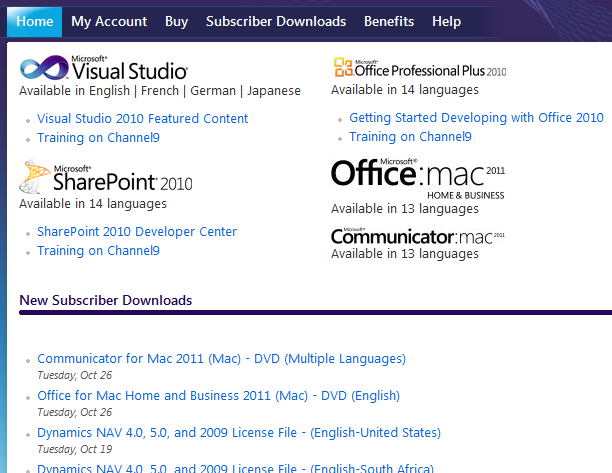Open Getting Started Developing with Office 2010
The height and width of the screenshot is (473, 612).
point(476,117)
